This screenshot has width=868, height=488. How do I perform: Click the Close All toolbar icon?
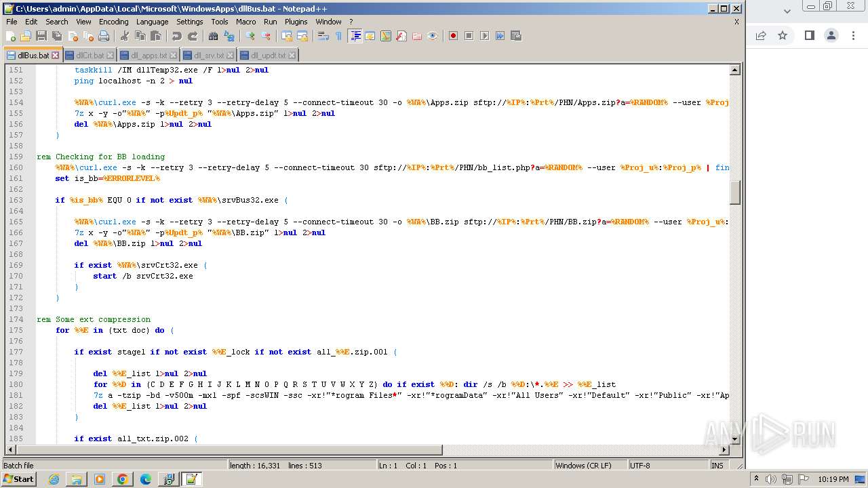pos(88,36)
